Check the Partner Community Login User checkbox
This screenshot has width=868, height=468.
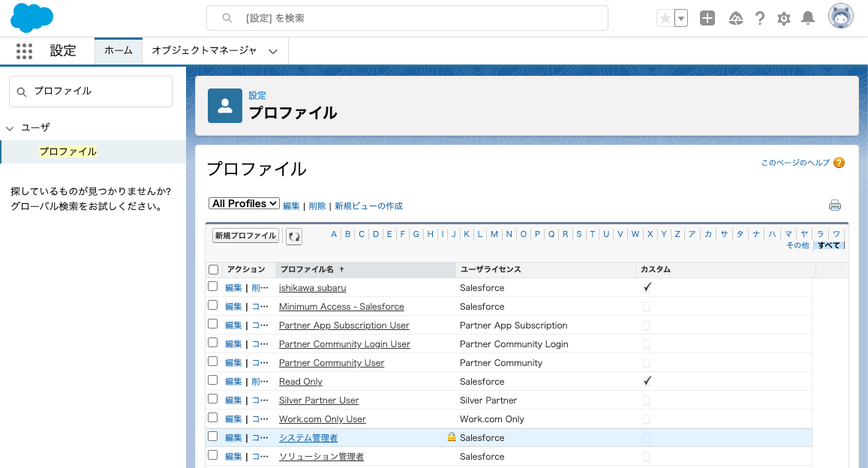[x=212, y=343]
